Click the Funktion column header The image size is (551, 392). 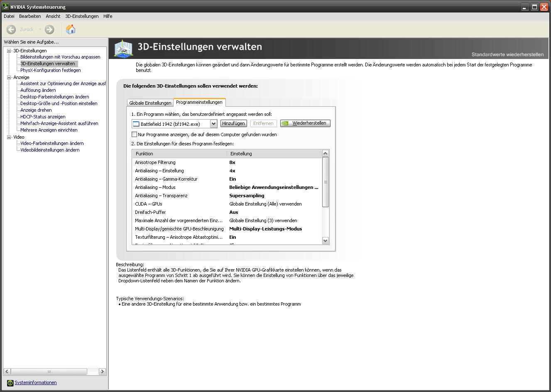coord(180,154)
